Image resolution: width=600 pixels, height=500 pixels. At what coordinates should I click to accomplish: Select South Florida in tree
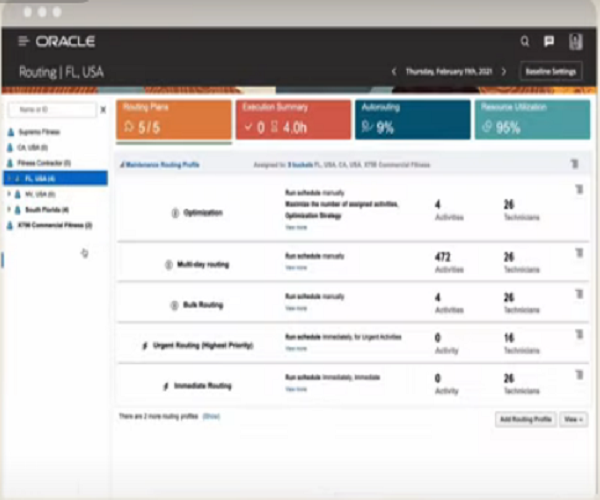click(47, 210)
